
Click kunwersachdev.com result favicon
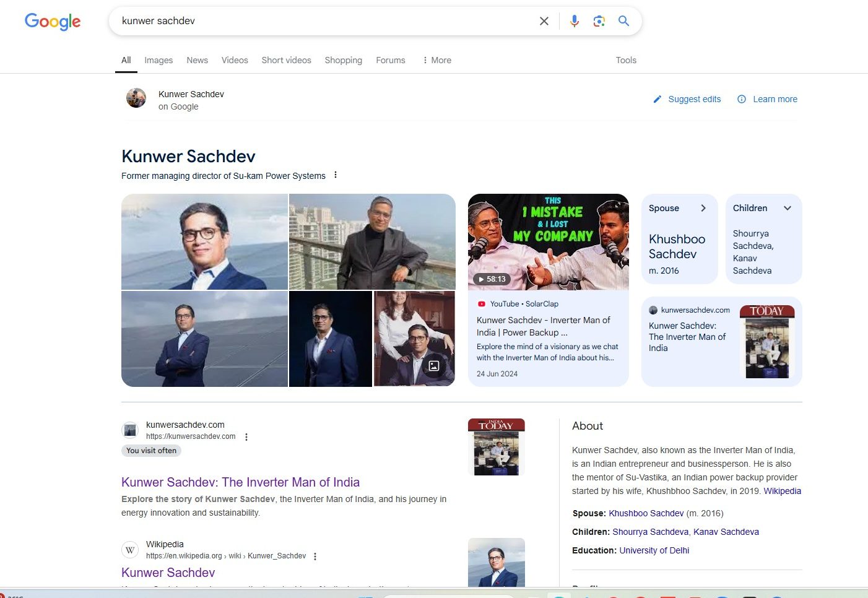(130, 430)
